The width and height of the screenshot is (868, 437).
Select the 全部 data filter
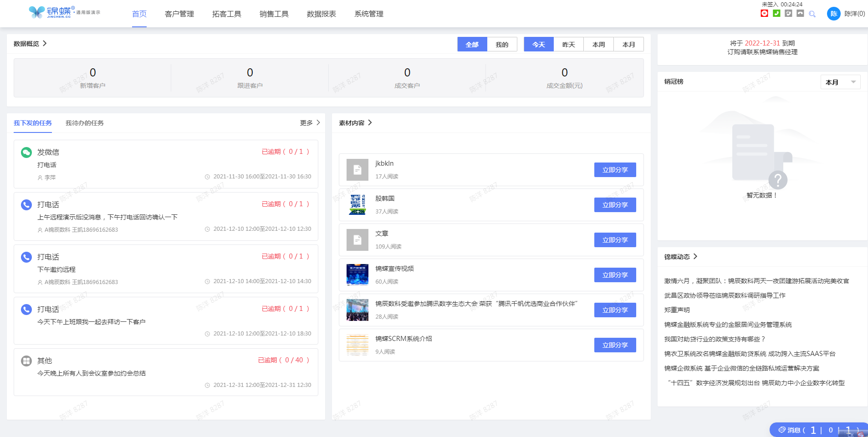pyautogui.click(x=472, y=44)
